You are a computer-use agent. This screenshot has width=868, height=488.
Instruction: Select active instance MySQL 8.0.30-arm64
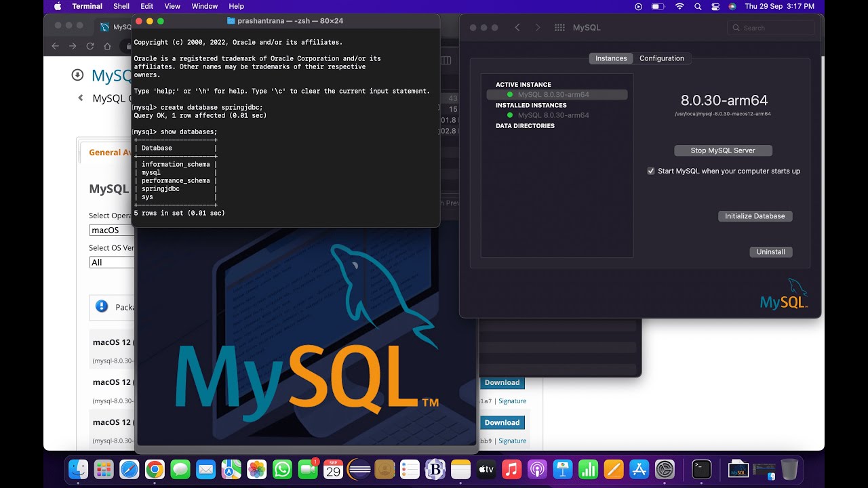[557, 95]
